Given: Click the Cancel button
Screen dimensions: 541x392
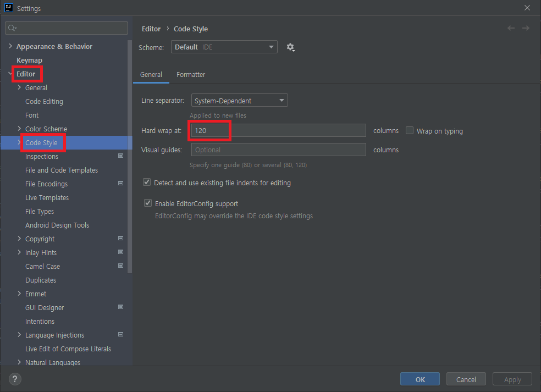Looking at the screenshot, I should pos(466,379).
